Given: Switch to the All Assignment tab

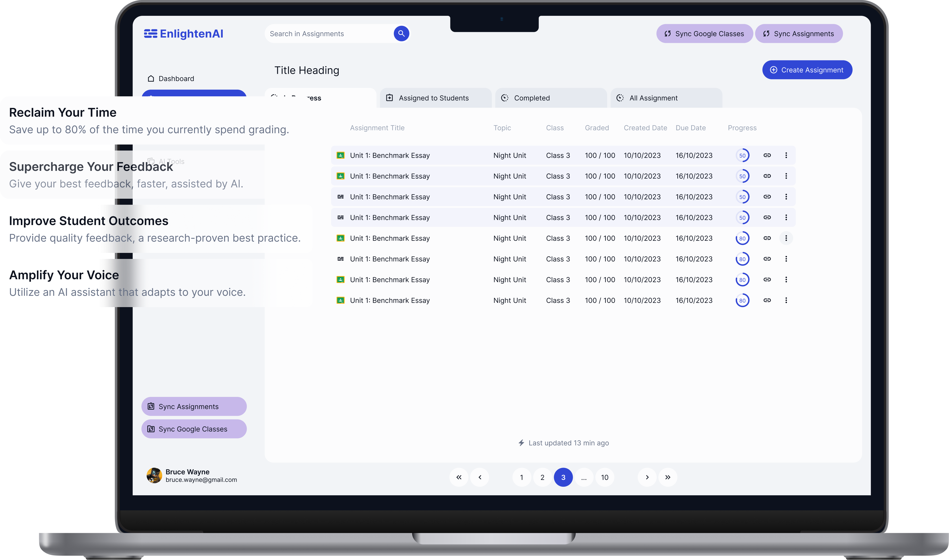Looking at the screenshot, I should (666, 98).
